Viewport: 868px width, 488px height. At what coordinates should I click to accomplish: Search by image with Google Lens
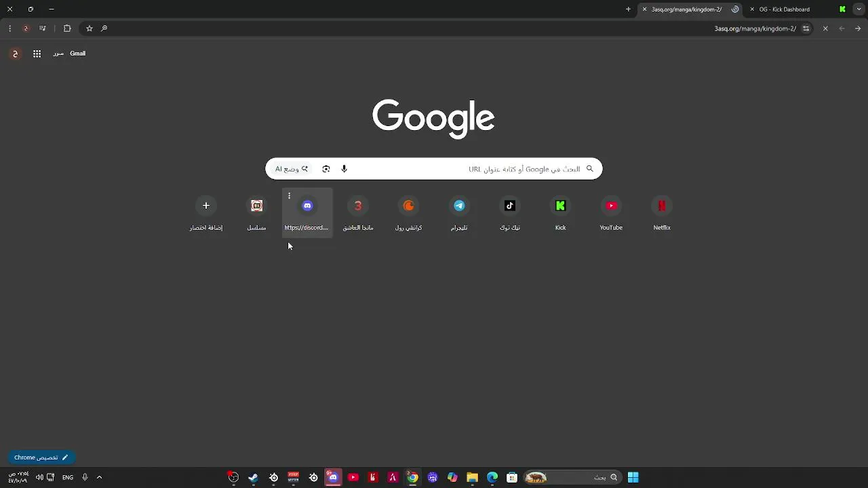click(326, 169)
